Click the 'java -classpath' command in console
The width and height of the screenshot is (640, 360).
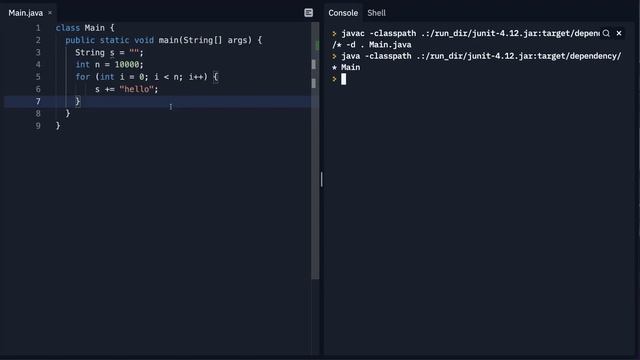click(481, 56)
